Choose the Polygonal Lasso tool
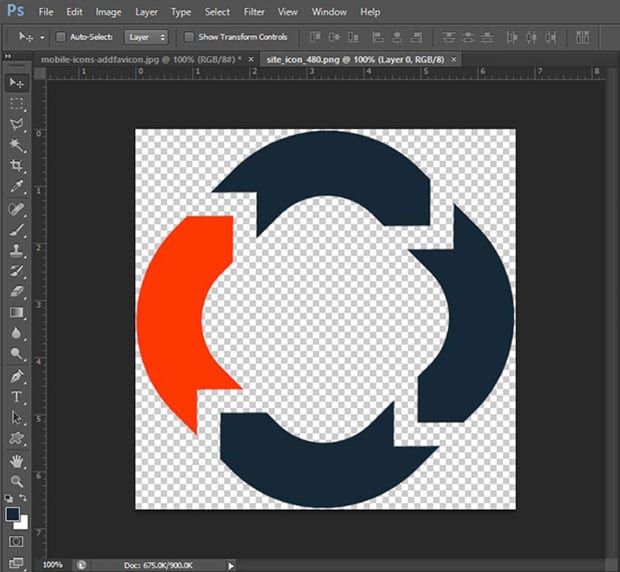 pos(16,125)
